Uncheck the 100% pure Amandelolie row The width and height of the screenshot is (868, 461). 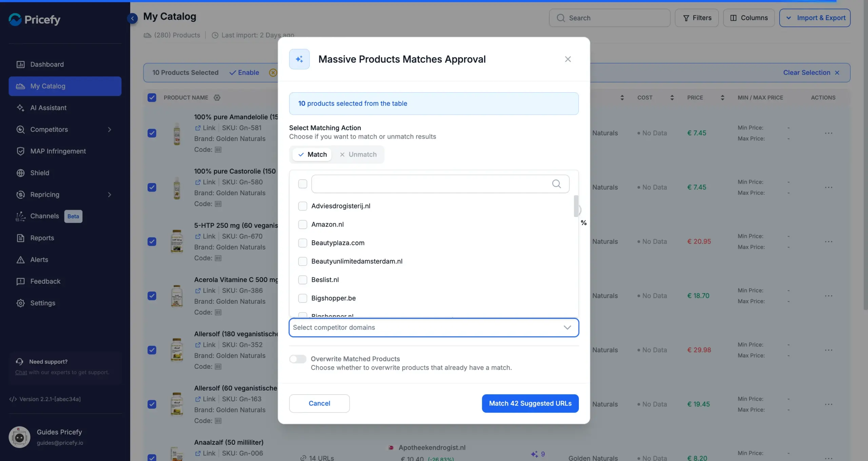(152, 133)
